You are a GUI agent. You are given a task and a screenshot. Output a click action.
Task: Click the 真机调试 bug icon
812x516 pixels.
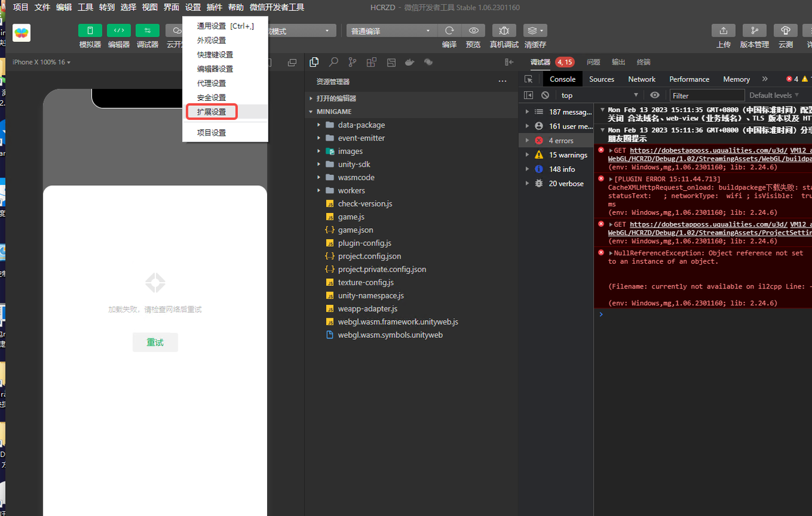[504, 30]
